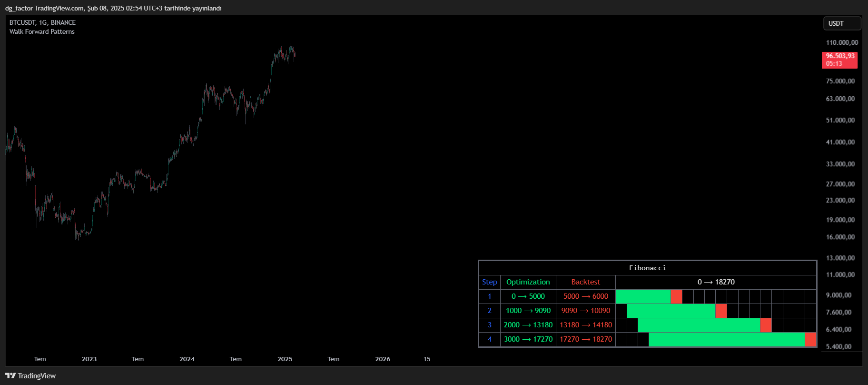Click the 5.400,00 price axis label

(x=839, y=346)
